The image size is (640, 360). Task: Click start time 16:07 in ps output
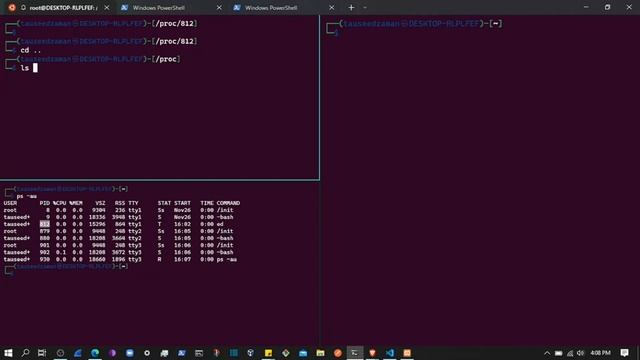pos(182,259)
